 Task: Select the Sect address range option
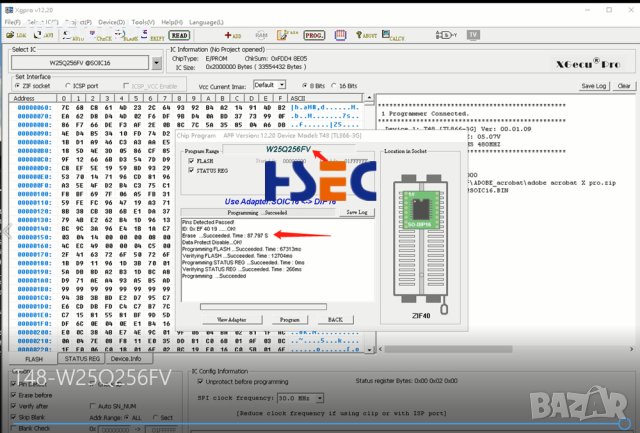(x=156, y=417)
